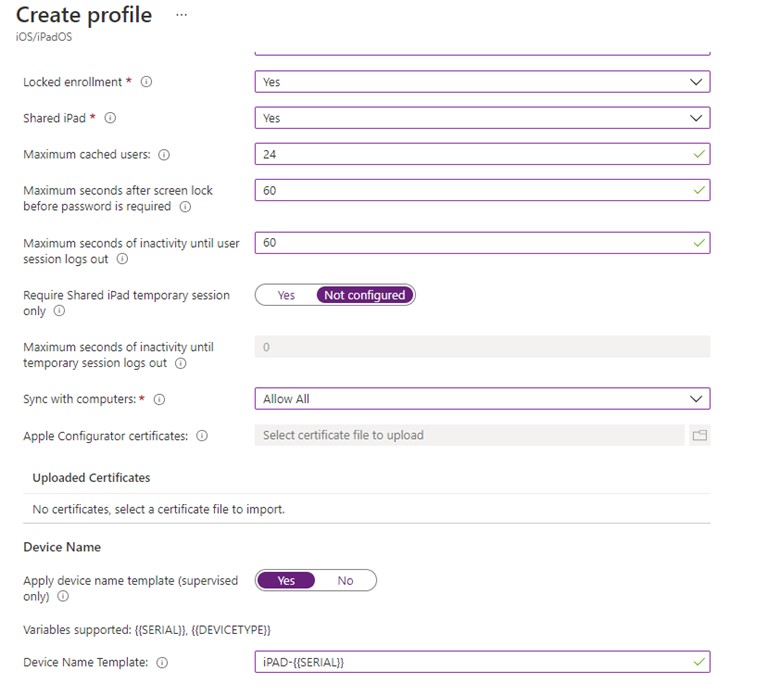Open the Shared iPad dropdown

482,118
